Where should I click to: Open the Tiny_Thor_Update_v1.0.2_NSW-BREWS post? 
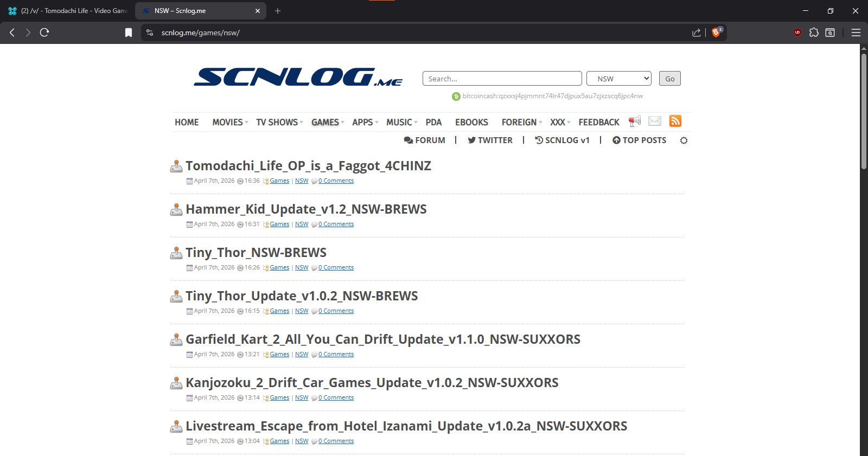coord(302,296)
